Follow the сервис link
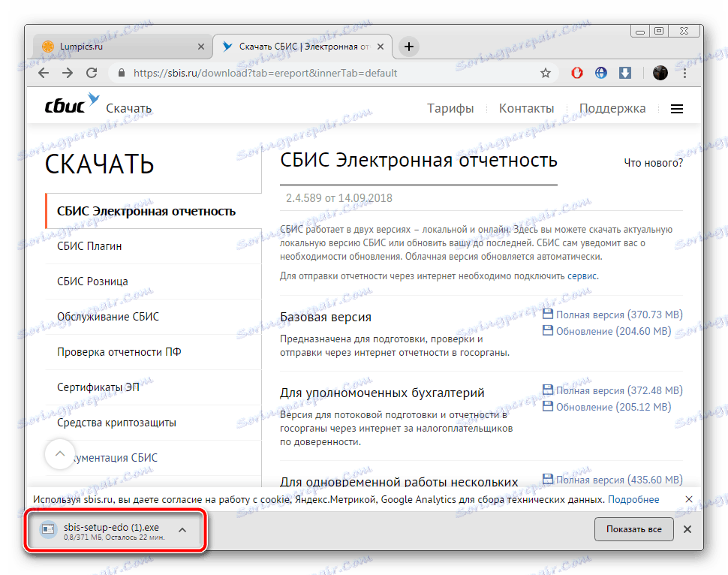 pyautogui.click(x=582, y=276)
